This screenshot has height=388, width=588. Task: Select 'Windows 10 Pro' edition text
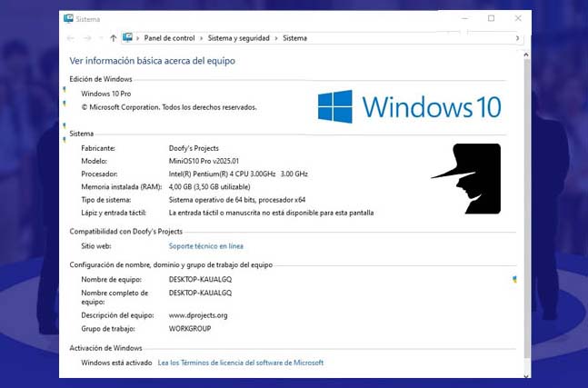click(106, 94)
